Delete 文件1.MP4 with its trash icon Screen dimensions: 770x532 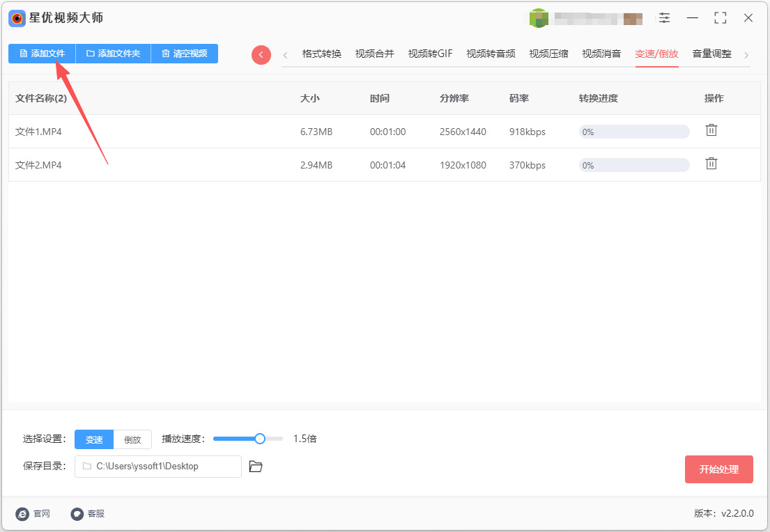pos(711,130)
